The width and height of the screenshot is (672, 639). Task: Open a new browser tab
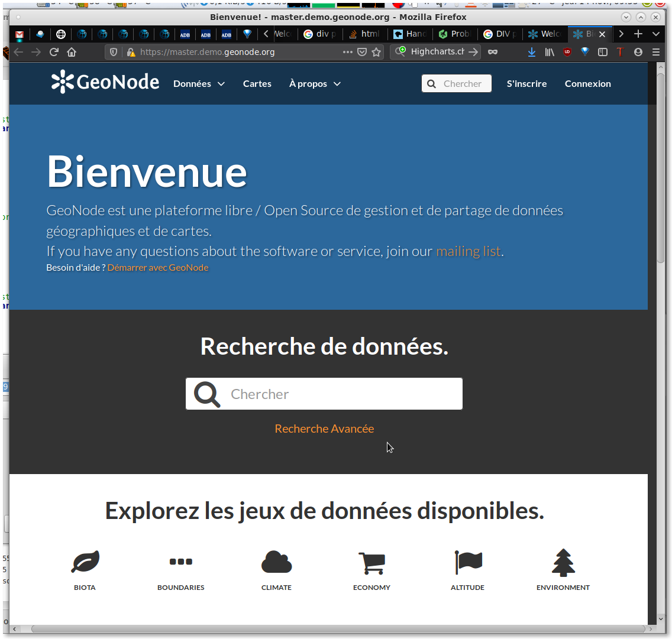point(638,34)
